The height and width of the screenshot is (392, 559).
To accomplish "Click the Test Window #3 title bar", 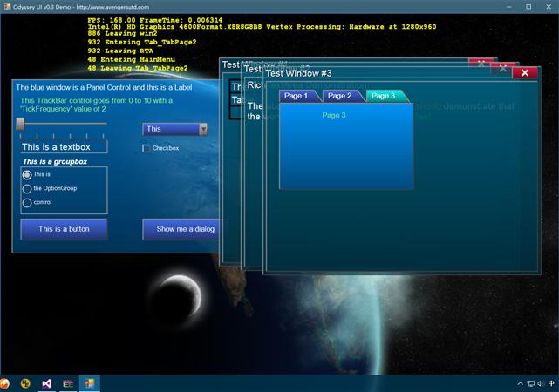I will tap(389, 73).
